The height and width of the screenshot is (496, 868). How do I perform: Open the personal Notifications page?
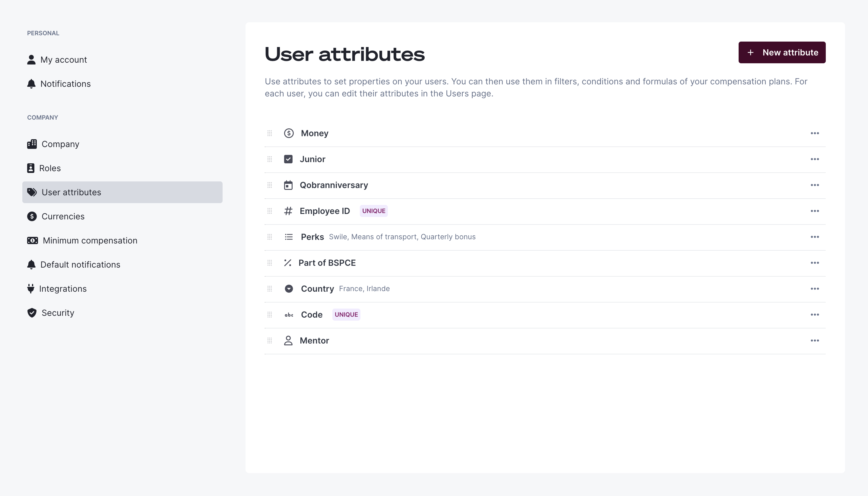[x=122, y=84]
